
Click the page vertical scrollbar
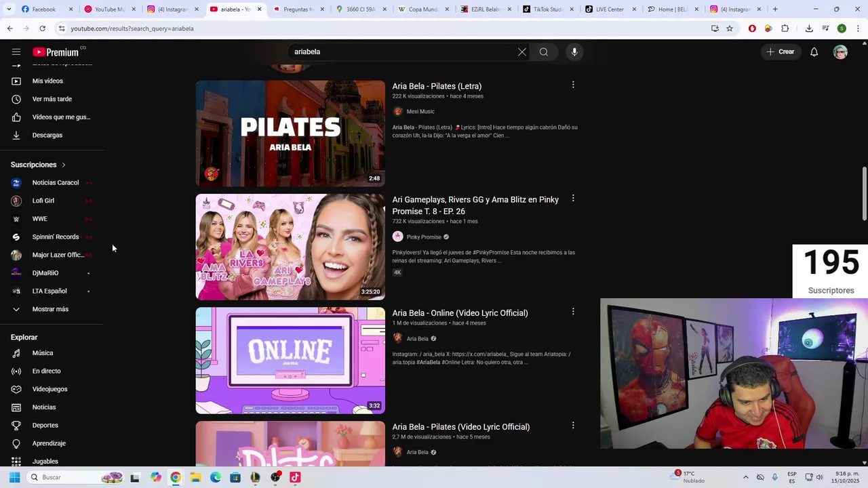tap(864, 193)
